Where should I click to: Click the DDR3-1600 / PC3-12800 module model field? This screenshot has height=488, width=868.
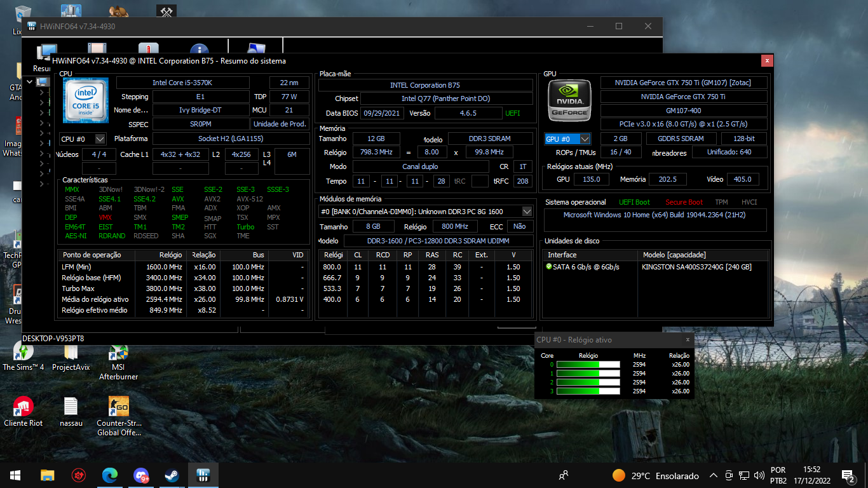(x=438, y=241)
